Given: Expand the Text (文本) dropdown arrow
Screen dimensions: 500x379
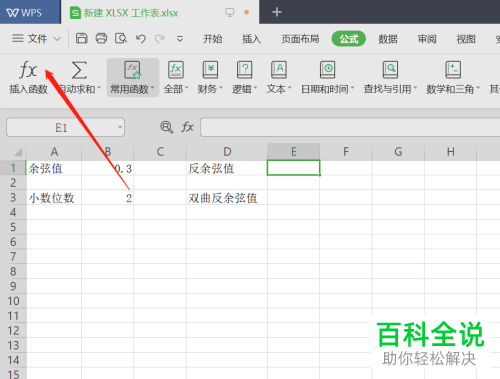Looking at the screenshot, I should [x=289, y=88].
